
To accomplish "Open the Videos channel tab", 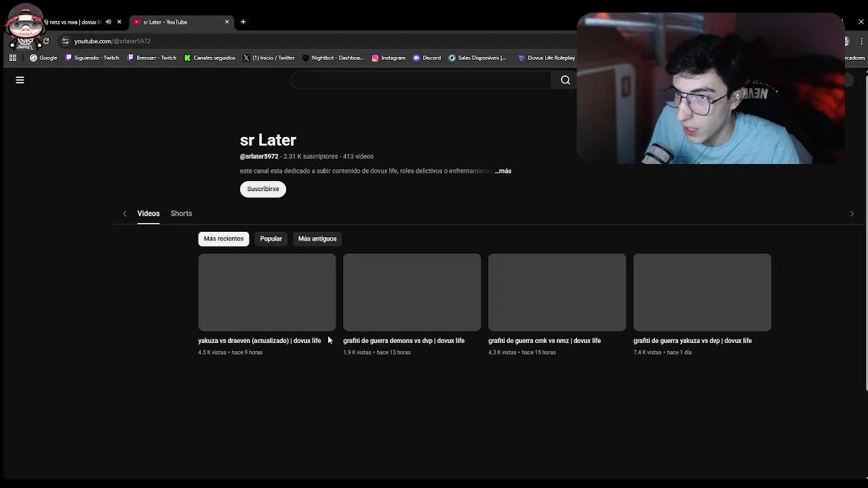I will click(149, 213).
